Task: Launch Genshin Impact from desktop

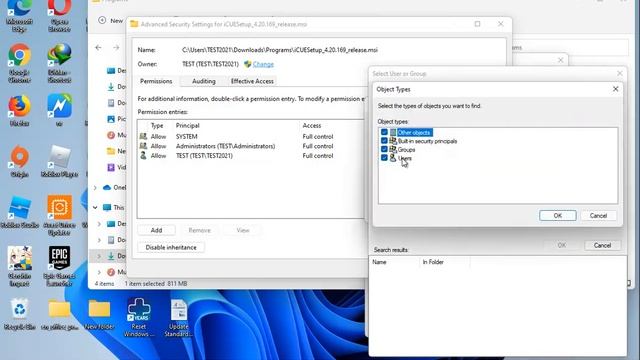Action: click(19, 266)
